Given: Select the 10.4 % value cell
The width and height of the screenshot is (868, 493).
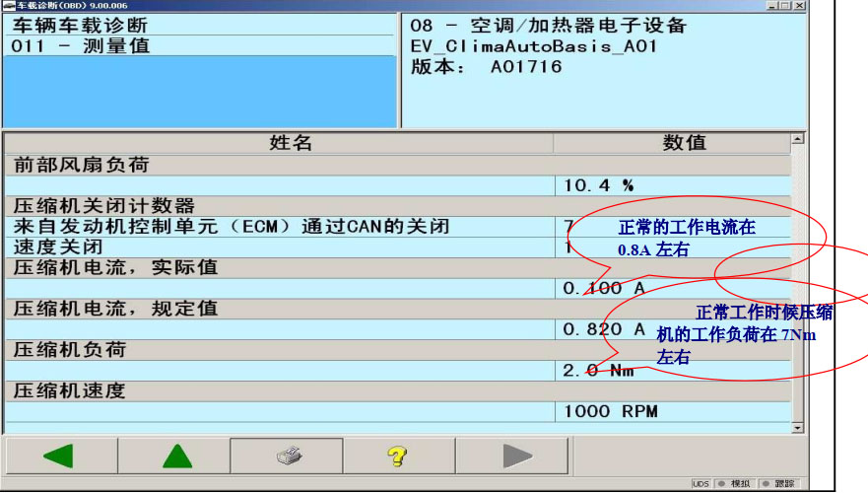Looking at the screenshot, I should (673, 185).
